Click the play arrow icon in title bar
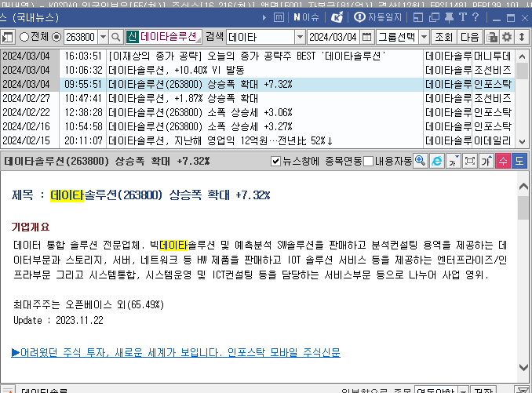Screen dimensions: 532x393 click(x=264, y=17)
